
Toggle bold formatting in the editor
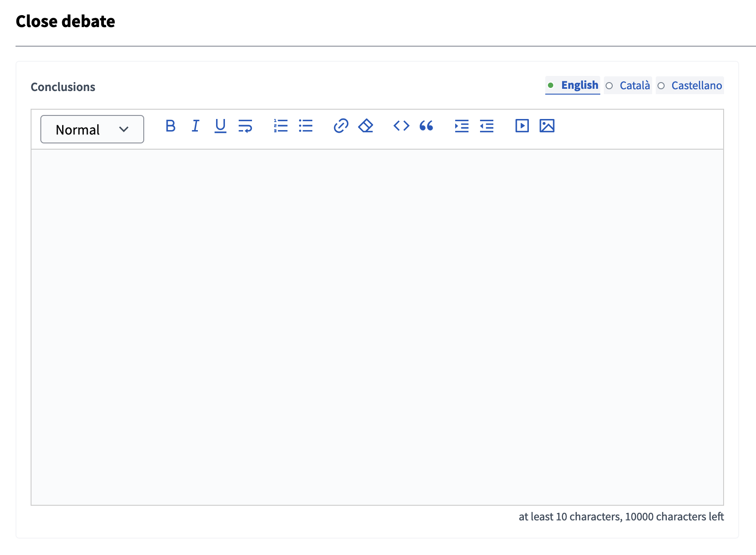(x=170, y=126)
